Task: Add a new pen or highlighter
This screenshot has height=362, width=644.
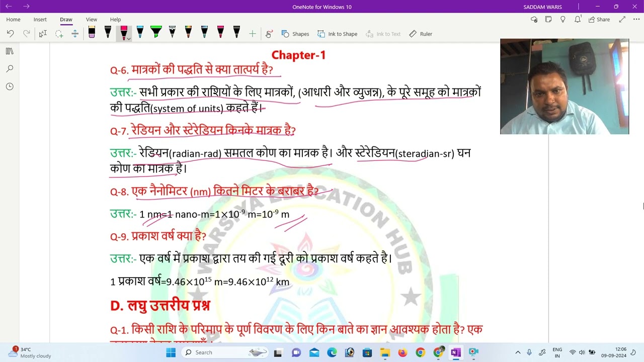Action: [x=253, y=34]
